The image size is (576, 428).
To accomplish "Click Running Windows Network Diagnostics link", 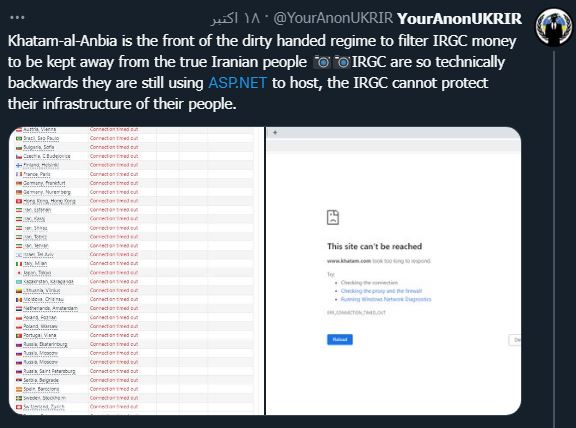I will pos(386,299).
